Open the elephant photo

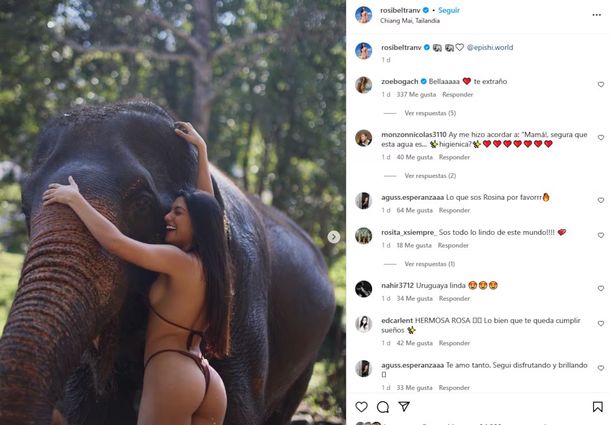click(x=173, y=212)
